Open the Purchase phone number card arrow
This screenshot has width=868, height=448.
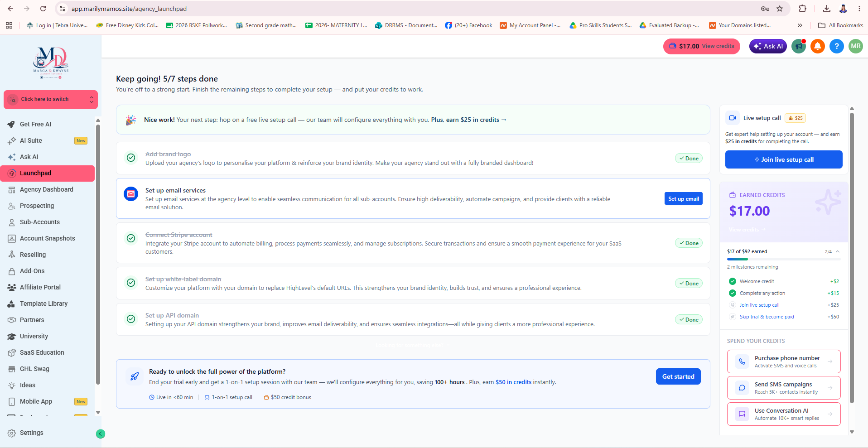[830, 361]
